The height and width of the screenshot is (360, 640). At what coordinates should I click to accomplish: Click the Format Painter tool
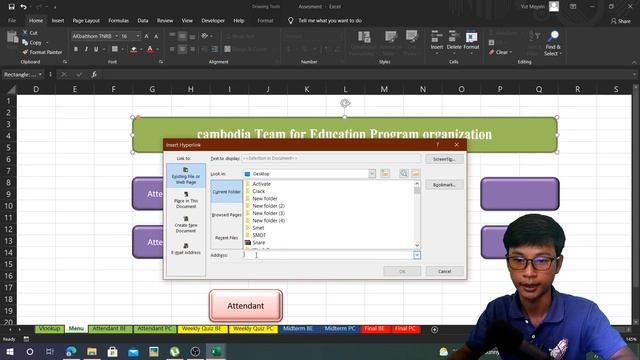(x=42, y=52)
